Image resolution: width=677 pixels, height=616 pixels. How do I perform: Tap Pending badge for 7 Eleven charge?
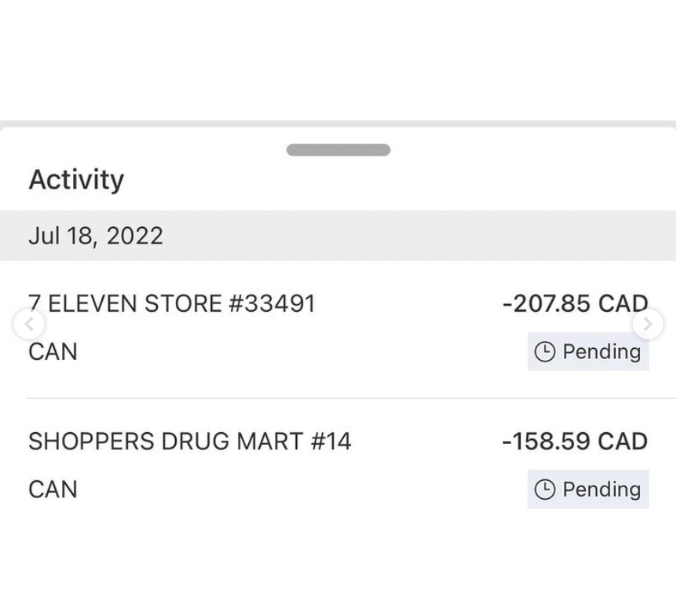588,352
